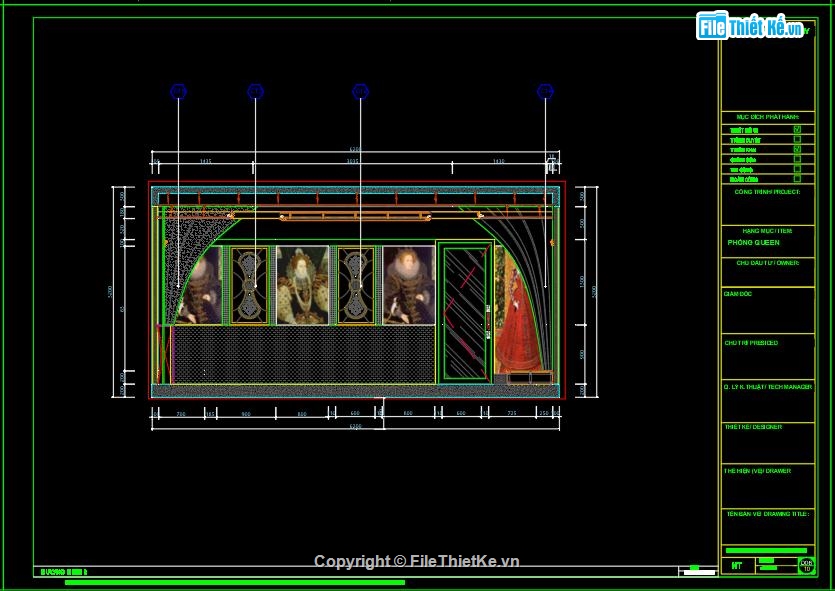This screenshot has height=591, width=835.
Task: Select the door handle on the glass door
Action: click(488, 321)
